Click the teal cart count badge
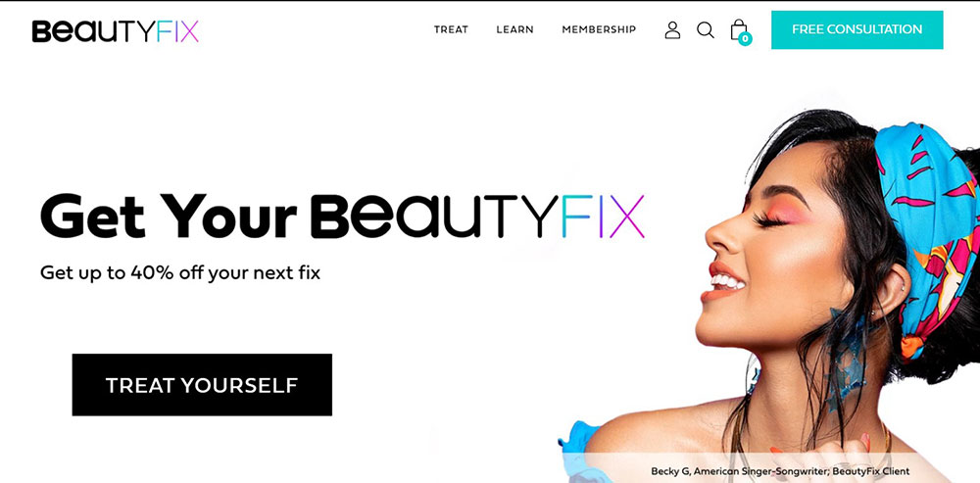980x483 pixels. click(745, 39)
